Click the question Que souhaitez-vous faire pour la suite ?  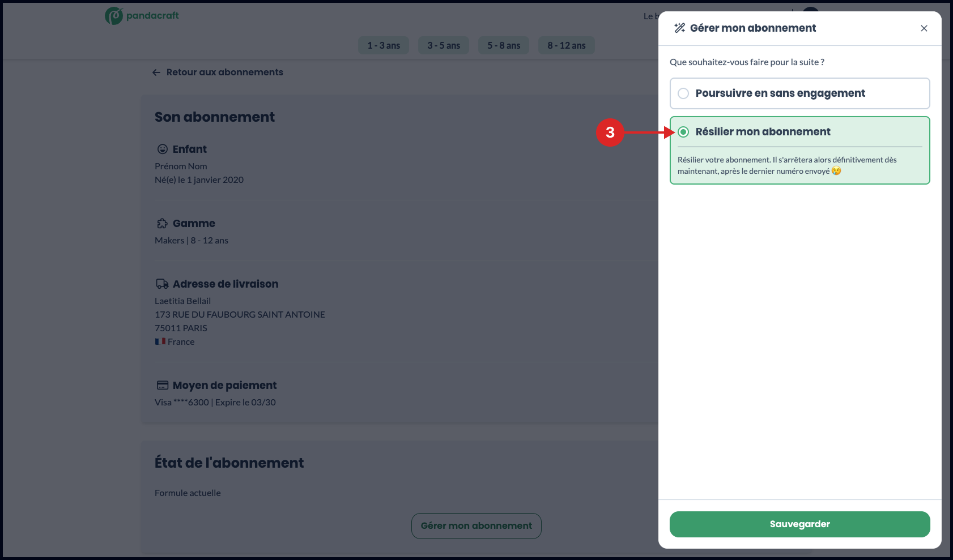pyautogui.click(x=747, y=62)
